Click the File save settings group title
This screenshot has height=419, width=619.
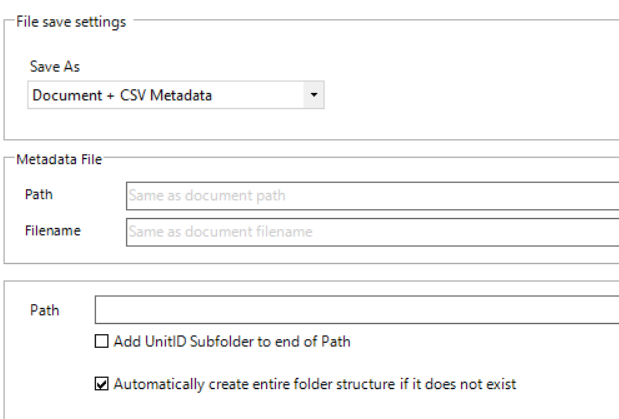pos(71,22)
